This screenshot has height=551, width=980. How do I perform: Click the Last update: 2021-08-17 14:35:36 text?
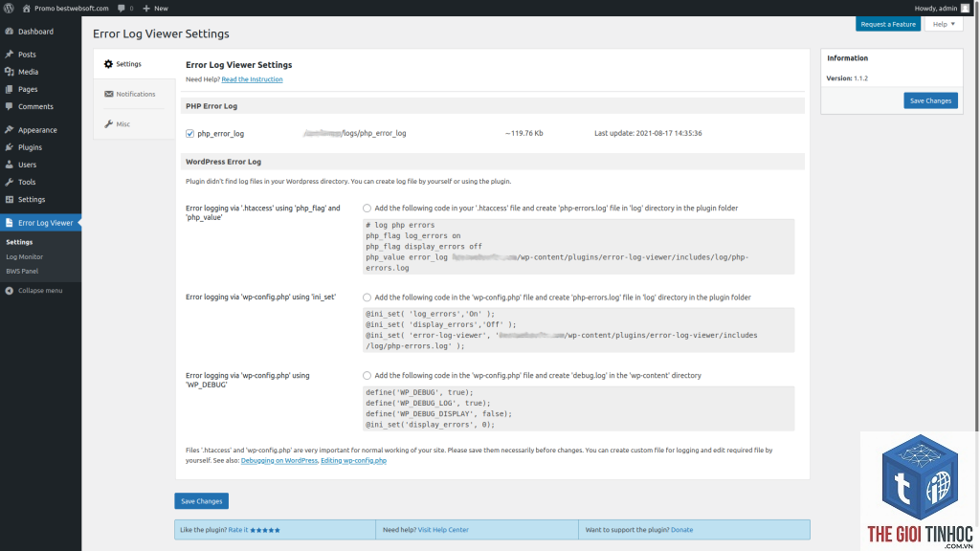coord(648,133)
